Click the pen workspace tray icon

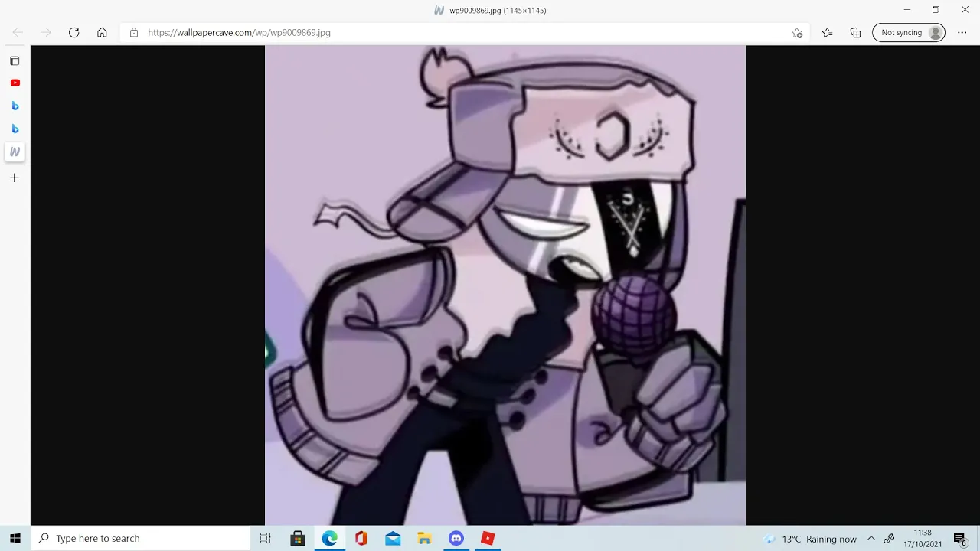[889, 539]
